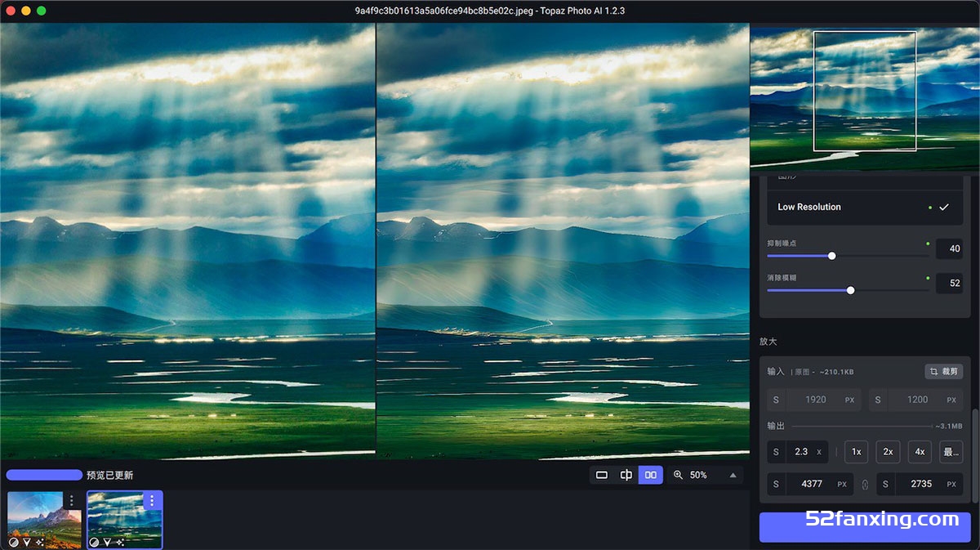Click the crop (裁剪) button
This screenshot has width=980, height=550.
click(x=943, y=371)
